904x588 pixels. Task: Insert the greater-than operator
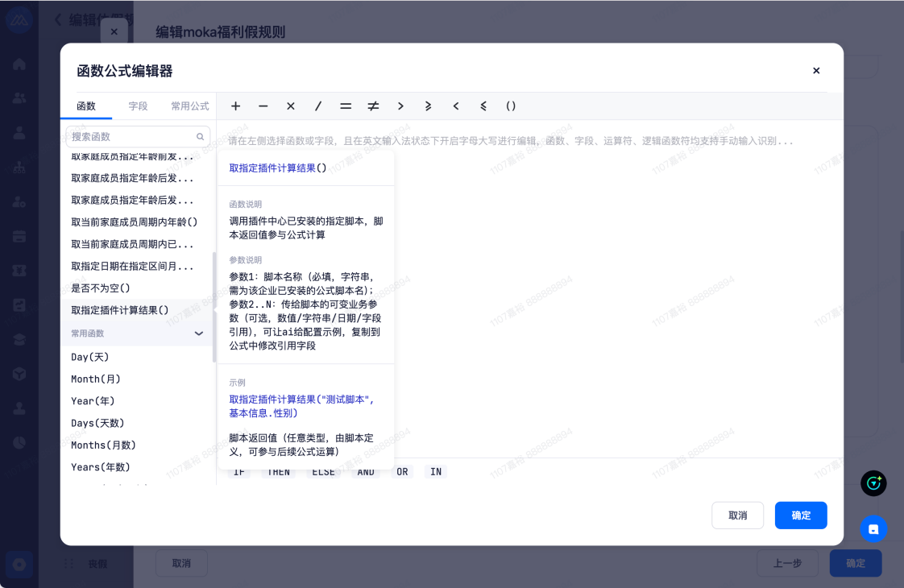tap(400, 106)
